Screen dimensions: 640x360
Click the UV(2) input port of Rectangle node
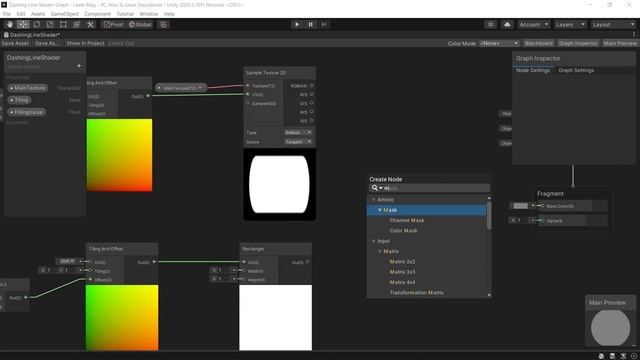(244, 262)
